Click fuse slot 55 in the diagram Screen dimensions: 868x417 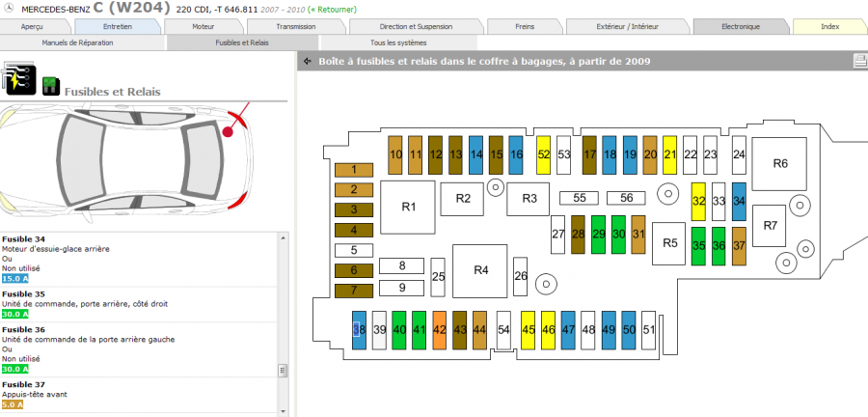click(x=580, y=198)
